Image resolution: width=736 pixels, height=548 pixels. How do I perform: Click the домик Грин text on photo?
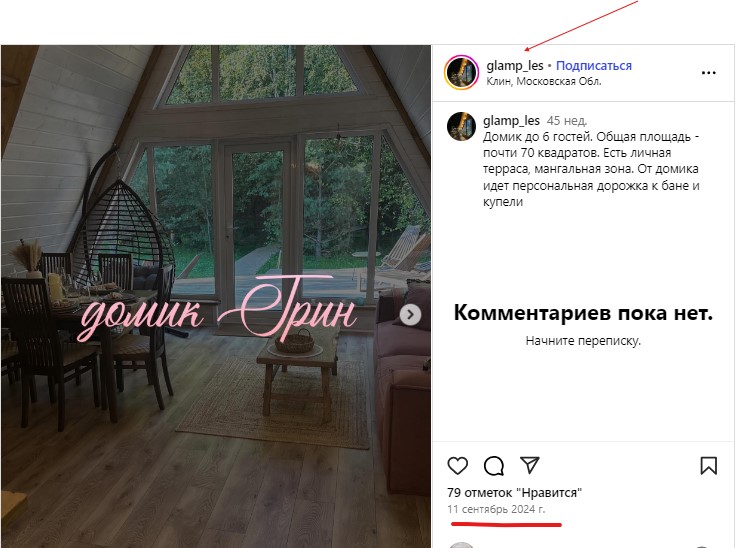coord(218,310)
